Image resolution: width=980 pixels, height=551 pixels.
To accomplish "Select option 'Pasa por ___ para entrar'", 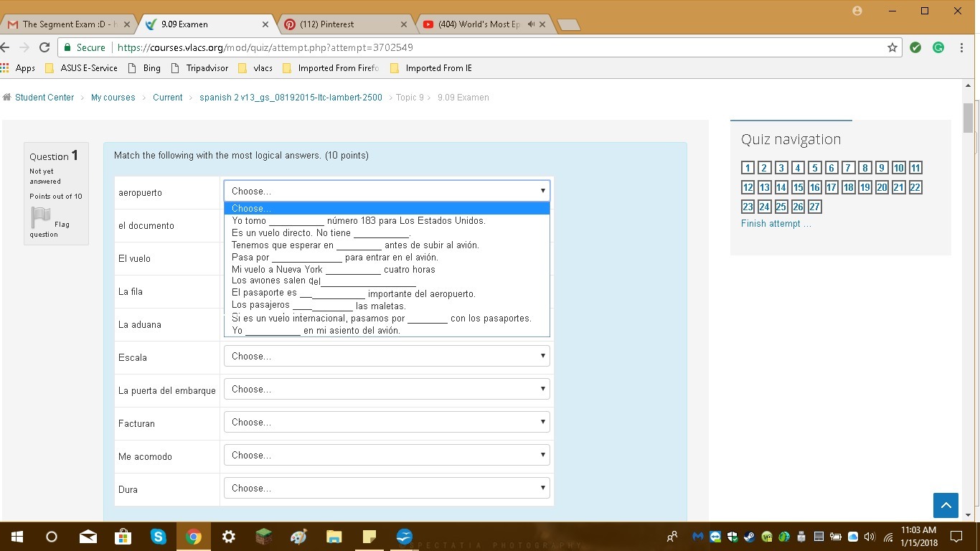I will pyautogui.click(x=387, y=257).
